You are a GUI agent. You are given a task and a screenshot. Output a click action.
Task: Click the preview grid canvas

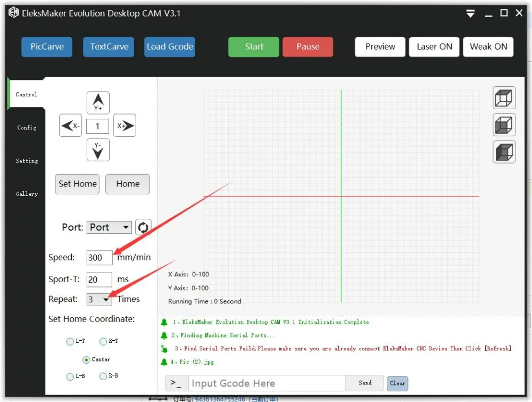341,196
